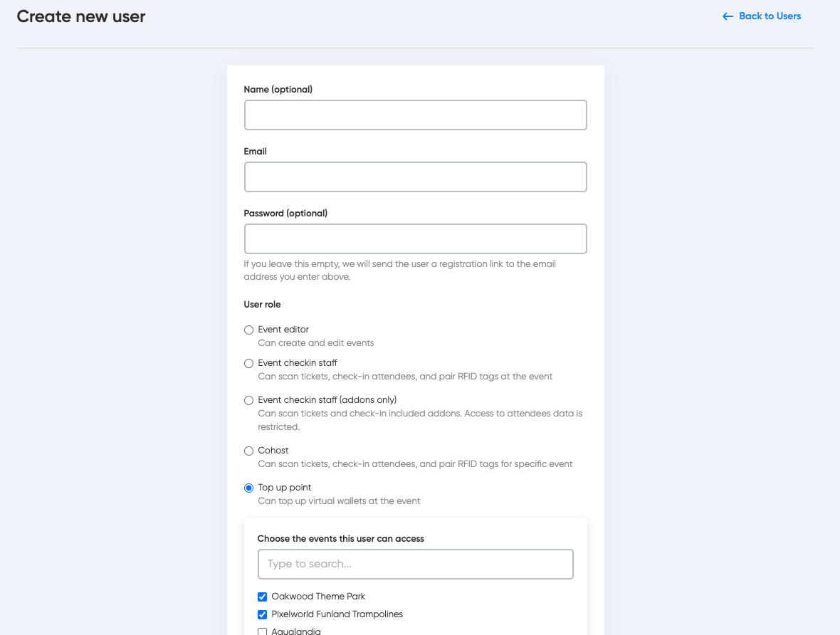Click 'Can create and edit events' description

click(x=315, y=343)
